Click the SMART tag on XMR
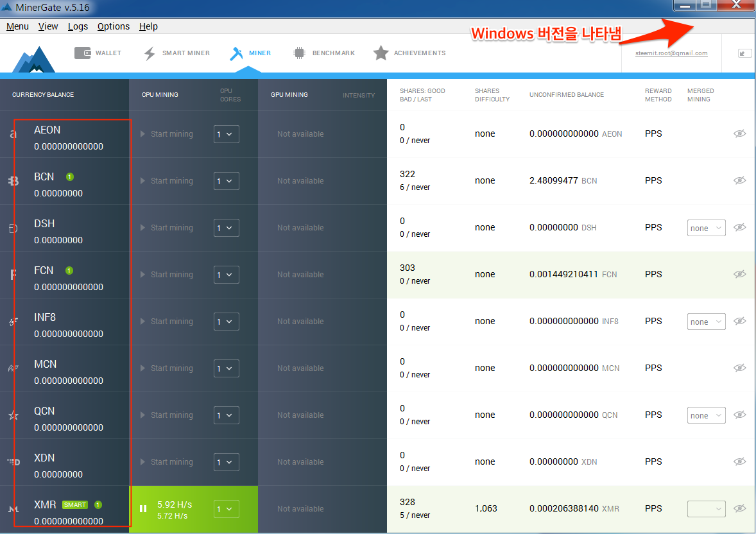This screenshot has height=534, width=756. tap(75, 505)
